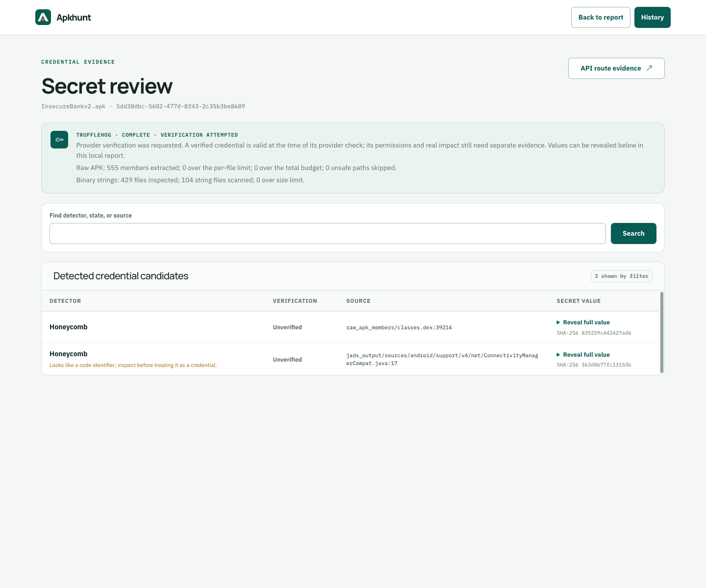
Task: Click the Raw APK 555 members extracted line
Action: [x=236, y=168]
